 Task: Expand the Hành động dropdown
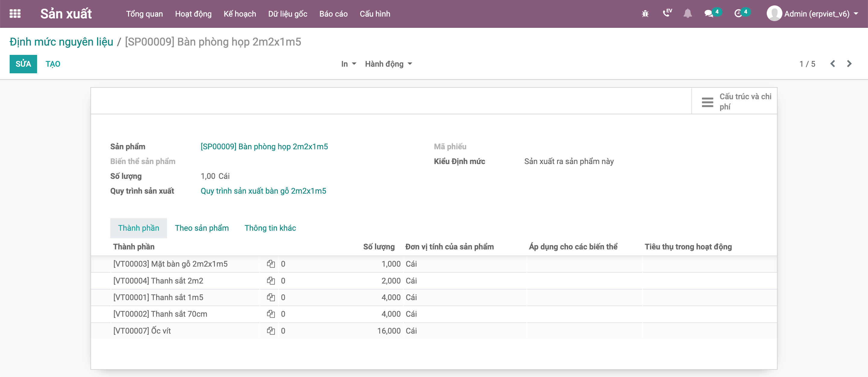pyautogui.click(x=388, y=64)
